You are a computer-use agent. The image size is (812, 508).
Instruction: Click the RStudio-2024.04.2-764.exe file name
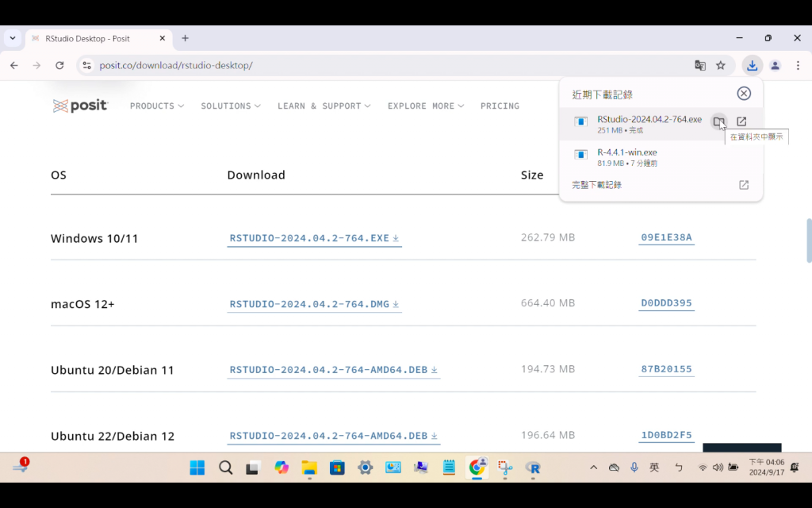coord(649,119)
